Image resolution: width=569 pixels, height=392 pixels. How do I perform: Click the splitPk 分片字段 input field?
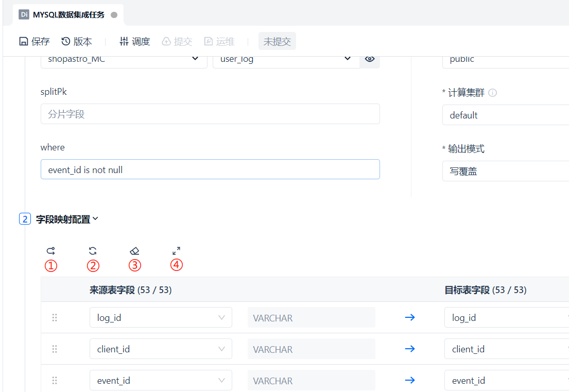click(210, 114)
